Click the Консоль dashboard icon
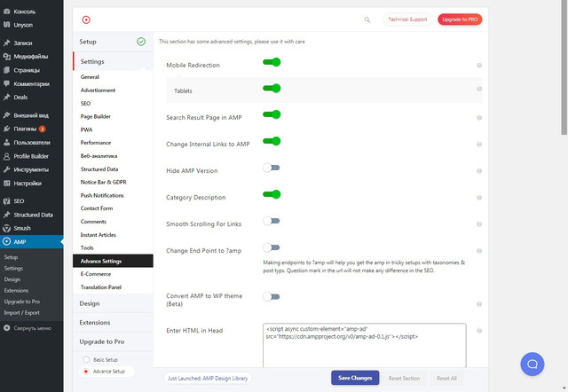The height and width of the screenshot is (392, 568). pos(6,12)
